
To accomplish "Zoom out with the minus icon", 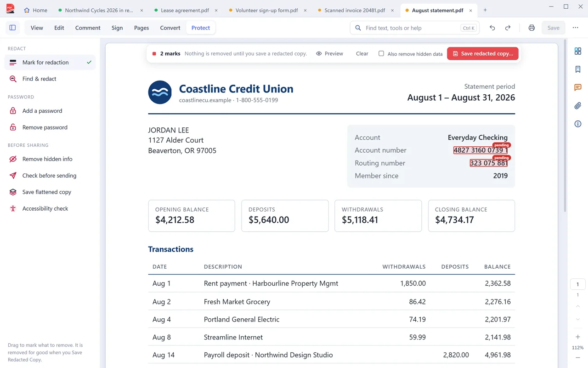I will [578, 358].
